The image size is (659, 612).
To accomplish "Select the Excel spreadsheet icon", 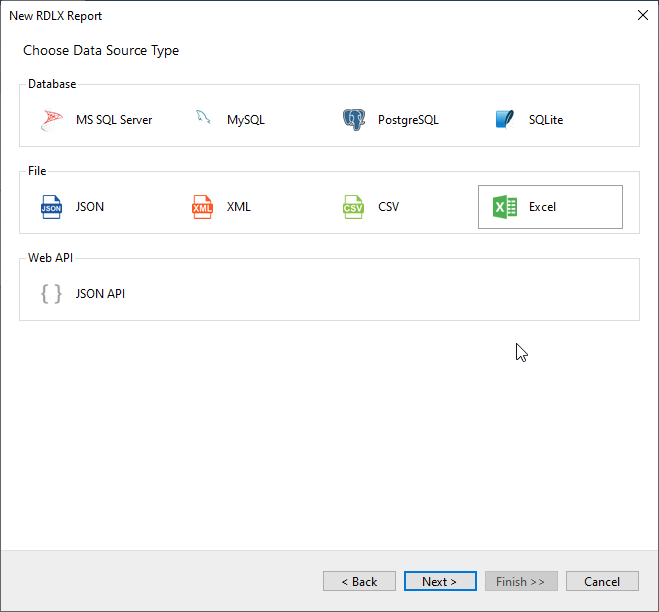I will (504, 207).
